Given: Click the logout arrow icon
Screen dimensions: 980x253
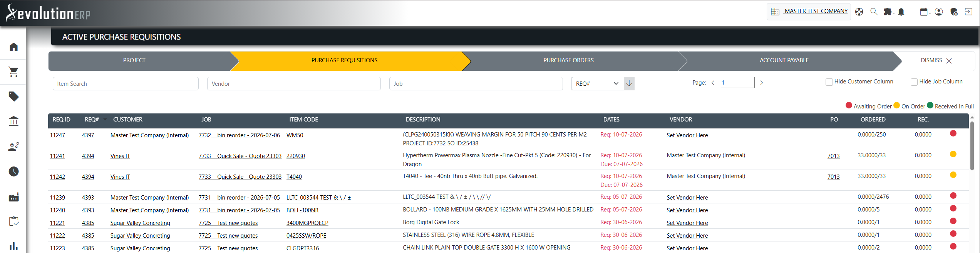Looking at the screenshot, I should point(968,12).
